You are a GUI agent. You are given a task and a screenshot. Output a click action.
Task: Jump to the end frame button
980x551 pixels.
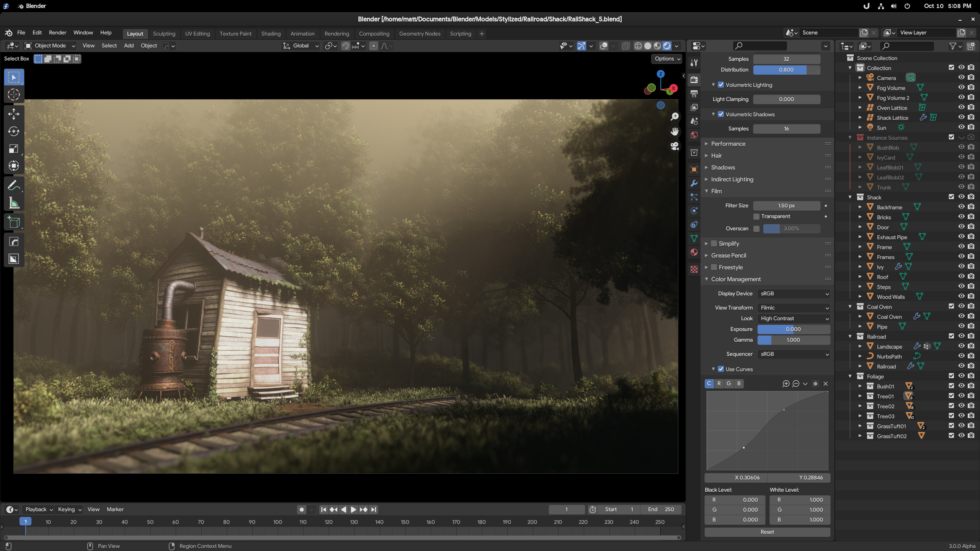click(x=374, y=510)
